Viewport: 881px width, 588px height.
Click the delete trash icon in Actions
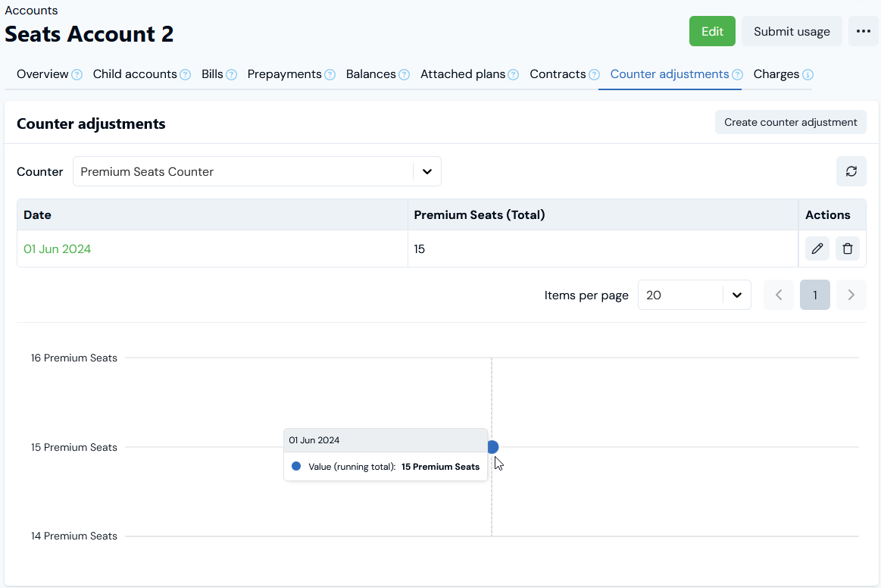847,249
